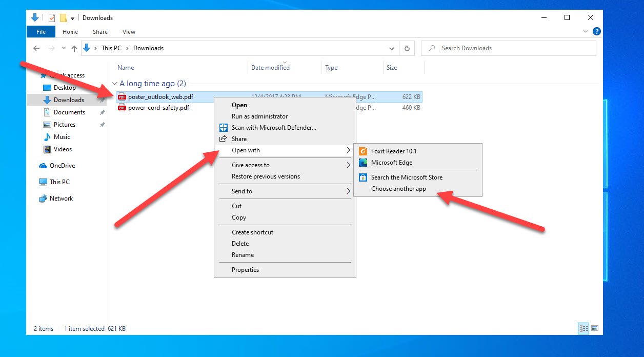Image resolution: width=644 pixels, height=357 pixels.
Task: Open Customize Quick Access Toolbar dropdown
Action: (73, 18)
